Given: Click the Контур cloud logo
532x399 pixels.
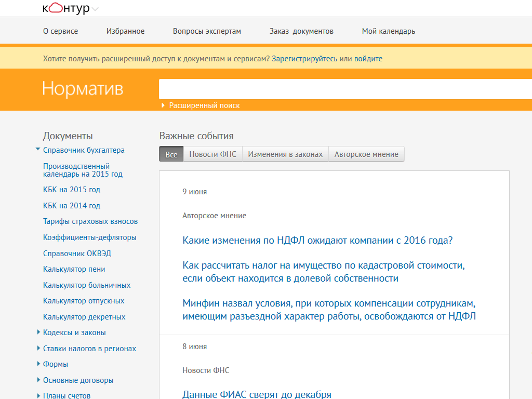Looking at the screenshot, I should [x=66, y=8].
